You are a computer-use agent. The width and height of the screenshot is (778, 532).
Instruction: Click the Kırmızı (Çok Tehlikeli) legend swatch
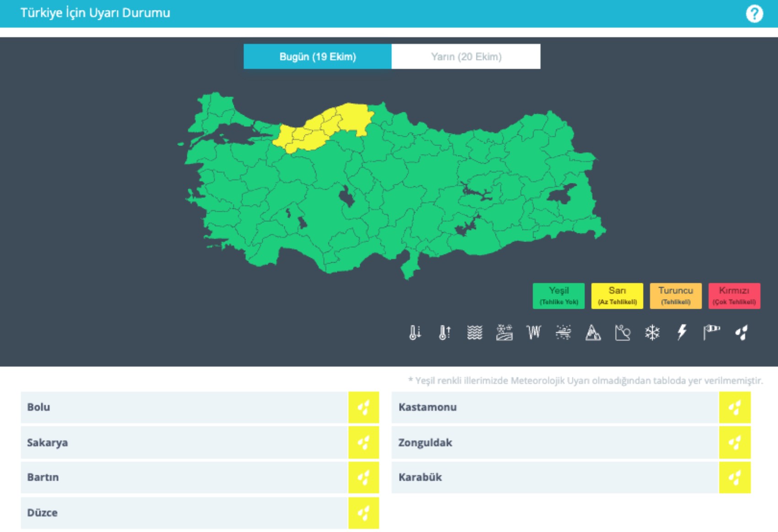point(734,296)
